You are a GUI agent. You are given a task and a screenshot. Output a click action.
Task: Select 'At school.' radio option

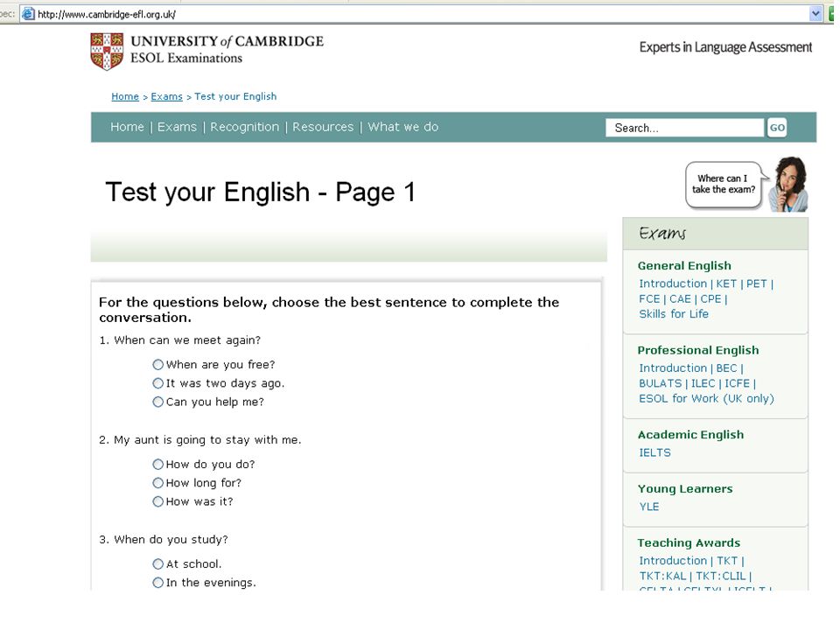(157, 564)
